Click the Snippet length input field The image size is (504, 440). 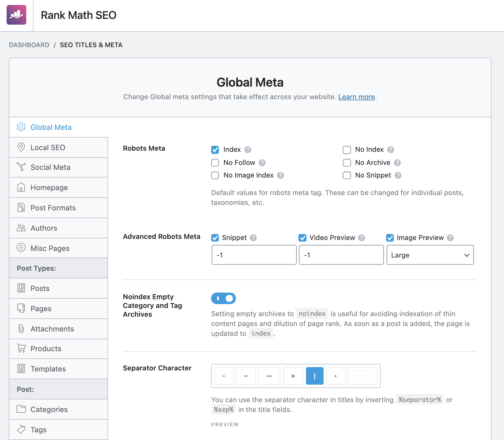click(x=254, y=255)
